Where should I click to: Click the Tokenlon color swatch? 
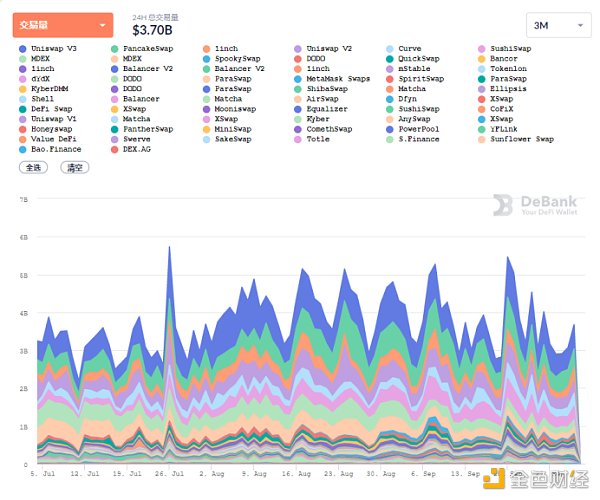click(482, 68)
